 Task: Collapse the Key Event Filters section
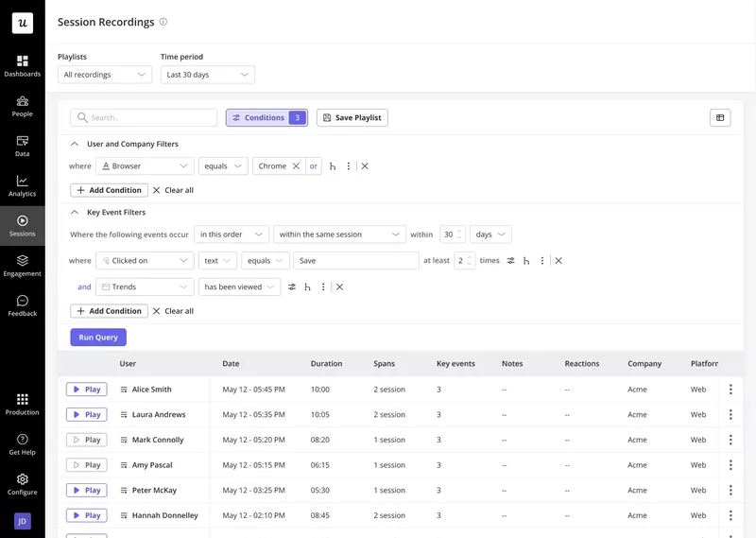(x=75, y=213)
